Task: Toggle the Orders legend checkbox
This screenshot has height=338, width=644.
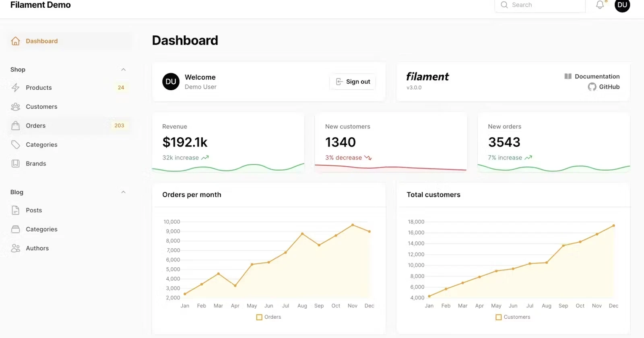Action: tap(258, 317)
